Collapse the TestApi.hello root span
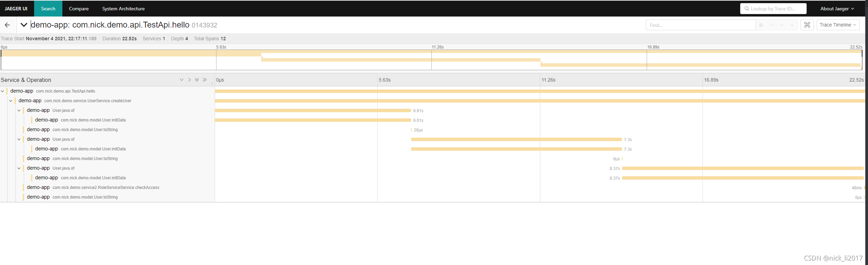 click(3, 91)
